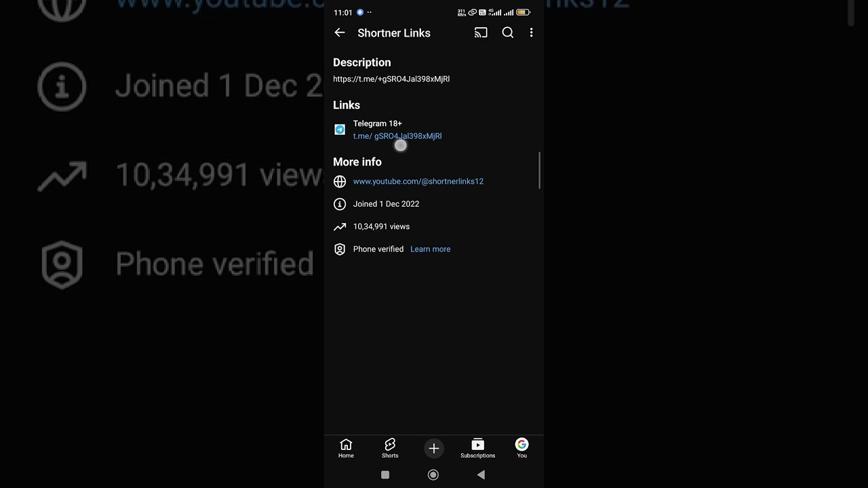Tap the Telegram logo icon under Links

pyautogui.click(x=340, y=129)
